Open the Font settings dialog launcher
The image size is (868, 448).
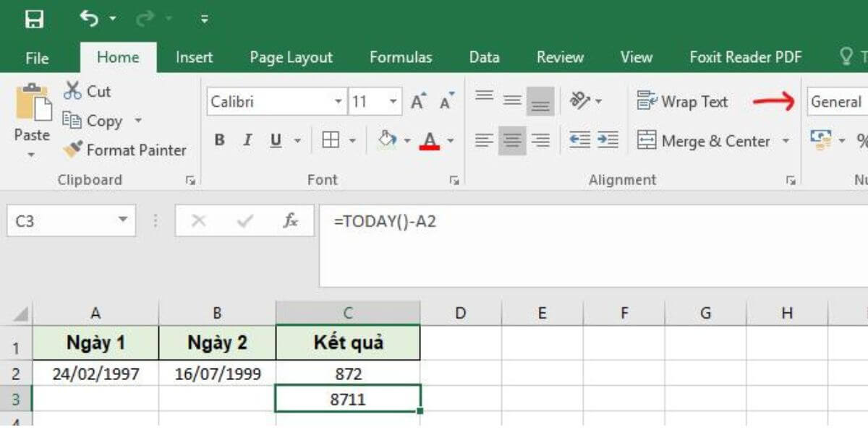pos(454,181)
